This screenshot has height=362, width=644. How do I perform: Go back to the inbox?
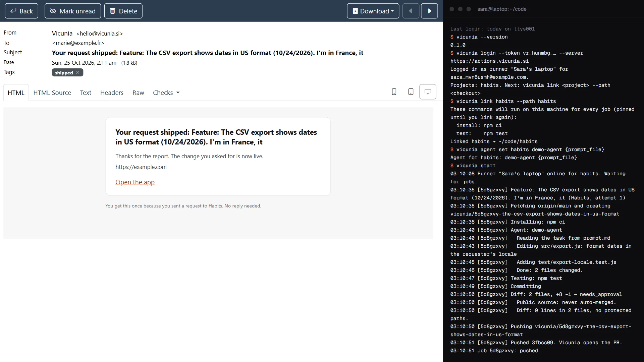click(21, 11)
